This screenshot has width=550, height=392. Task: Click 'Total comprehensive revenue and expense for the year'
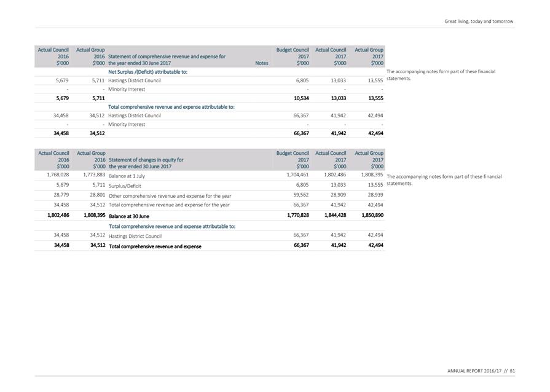tap(169, 205)
